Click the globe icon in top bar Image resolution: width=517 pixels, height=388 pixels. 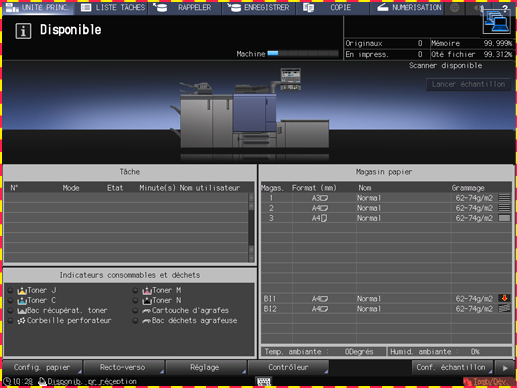click(454, 8)
